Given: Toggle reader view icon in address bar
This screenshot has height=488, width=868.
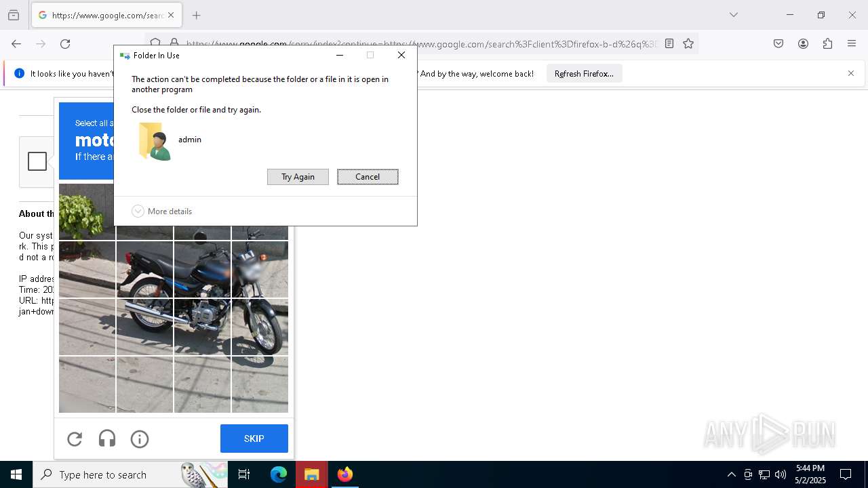Looking at the screenshot, I should (669, 44).
